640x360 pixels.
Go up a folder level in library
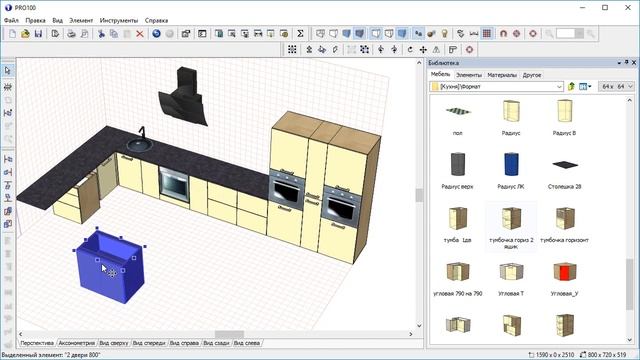571,87
